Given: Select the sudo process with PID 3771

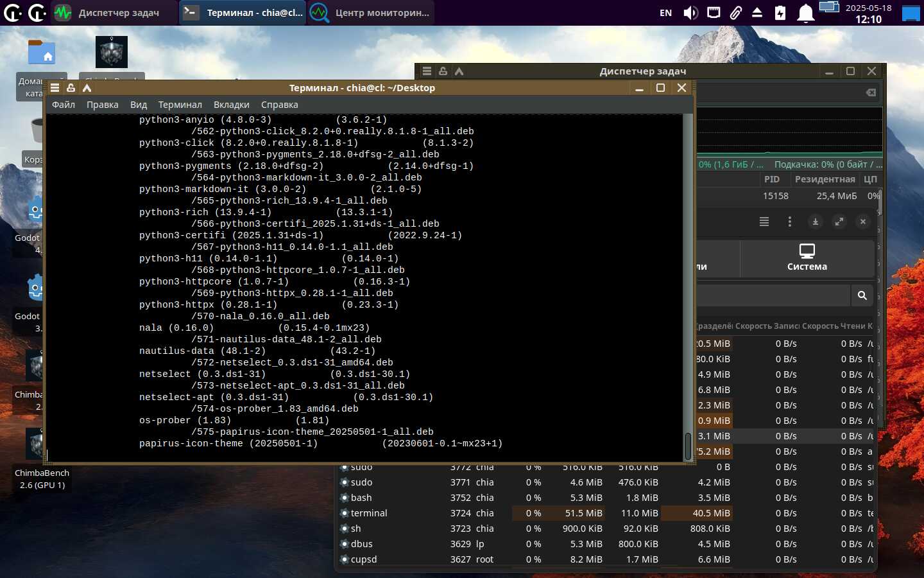Looking at the screenshot, I should [x=606, y=482].
